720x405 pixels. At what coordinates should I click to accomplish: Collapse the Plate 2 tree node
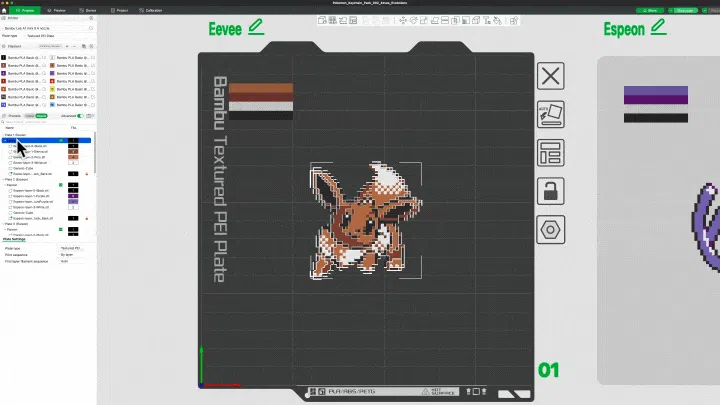click(3, 180)
